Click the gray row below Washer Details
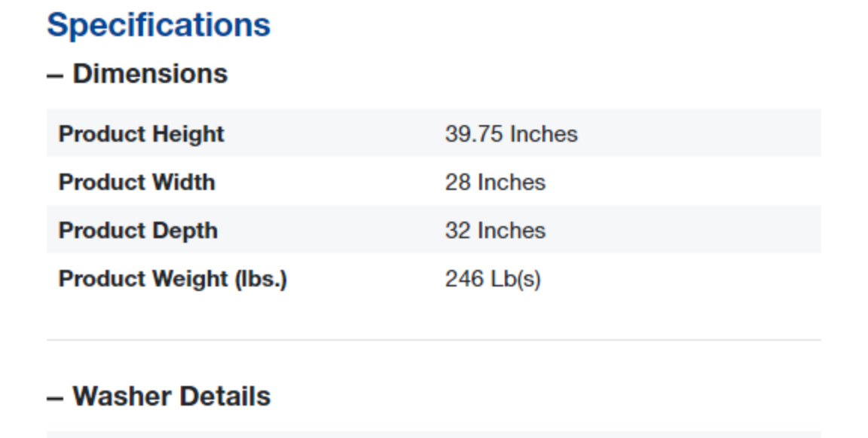The image size is (868, 438). tap(433, 433)
